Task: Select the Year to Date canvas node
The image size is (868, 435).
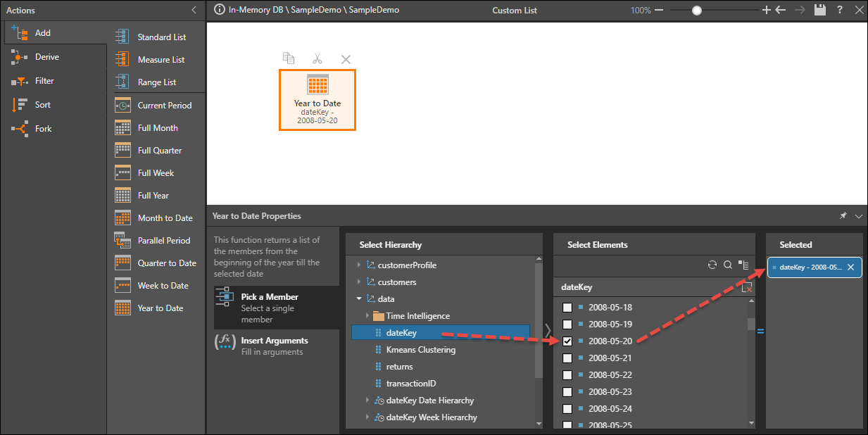Action: click(317, 99)
